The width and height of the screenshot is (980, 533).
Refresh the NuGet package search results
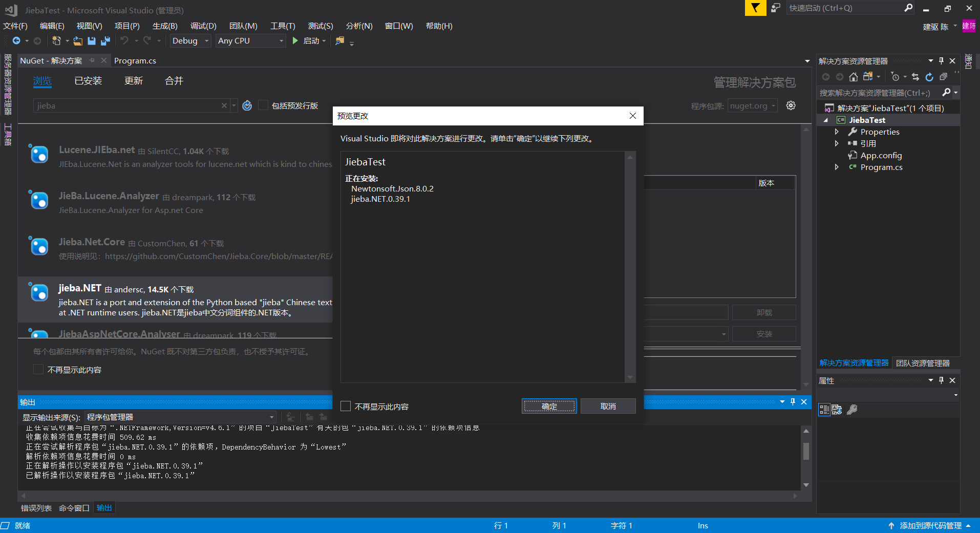(x=247, y=105)
